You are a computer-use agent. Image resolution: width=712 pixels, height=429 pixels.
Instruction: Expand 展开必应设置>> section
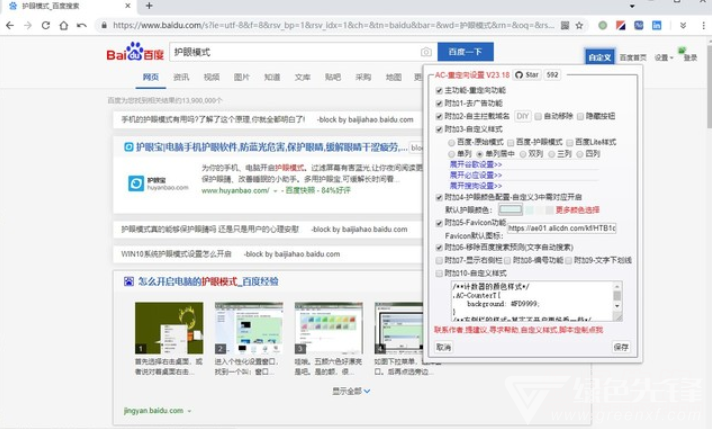(x=476, y=175)
